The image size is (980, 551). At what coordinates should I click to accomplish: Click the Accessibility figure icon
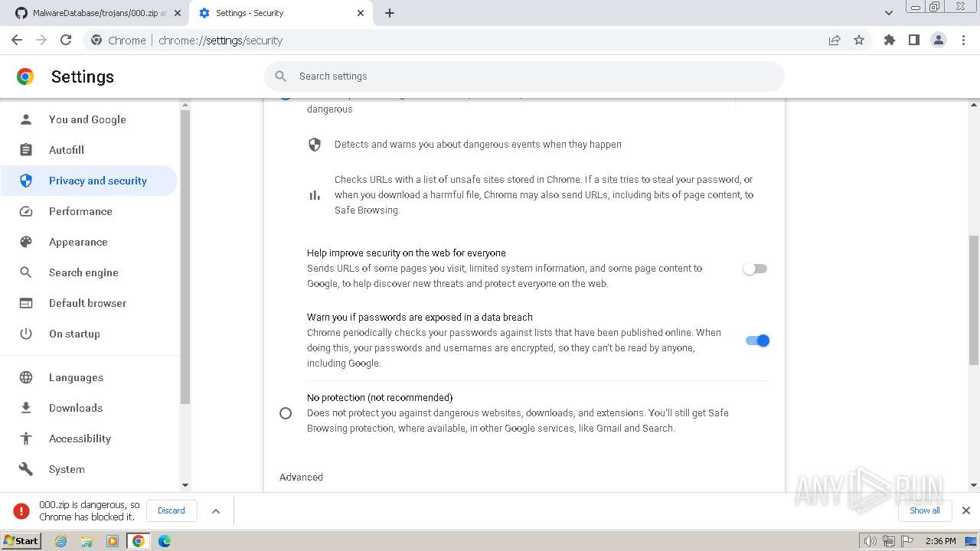pyautogui.click(x=26, y=439)
